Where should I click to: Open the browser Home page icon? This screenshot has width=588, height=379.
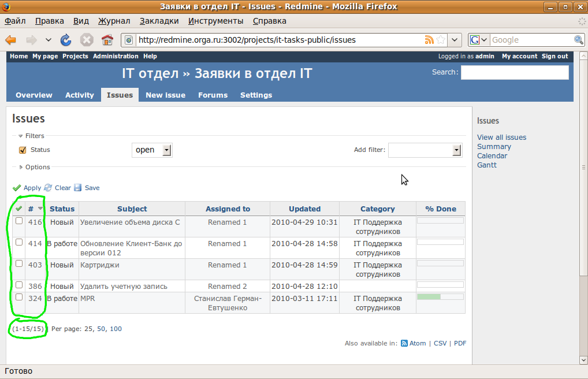pyautogui.click(x=107, y=40)
